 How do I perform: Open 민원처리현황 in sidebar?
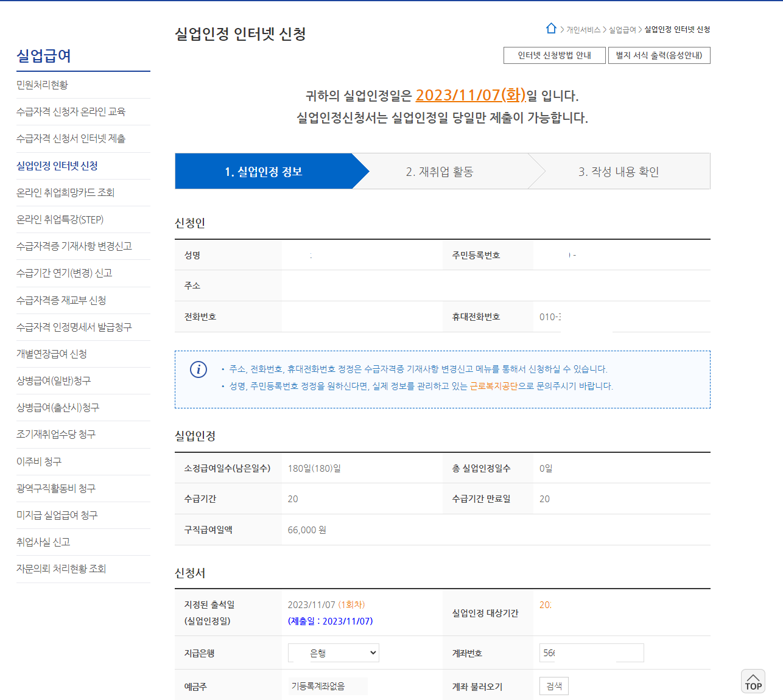[x=42, y=85]
